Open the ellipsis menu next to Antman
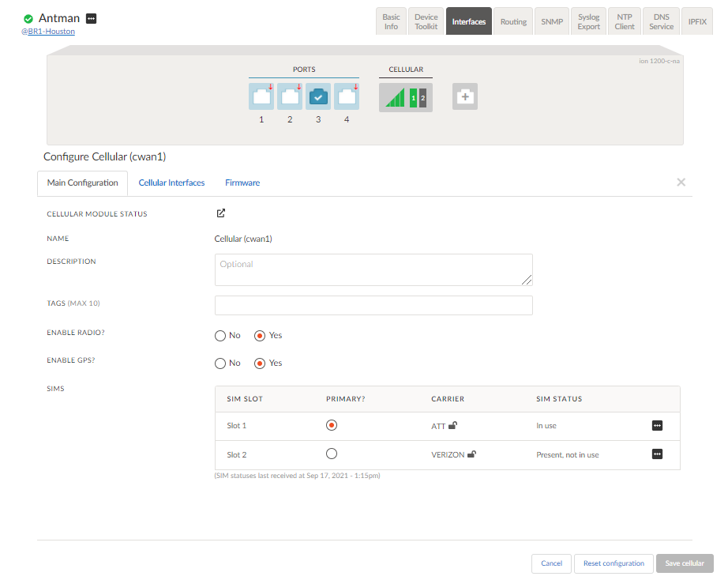Image resolution: width=728 pixels, height=580 pixels. click(x=92, y=18)
